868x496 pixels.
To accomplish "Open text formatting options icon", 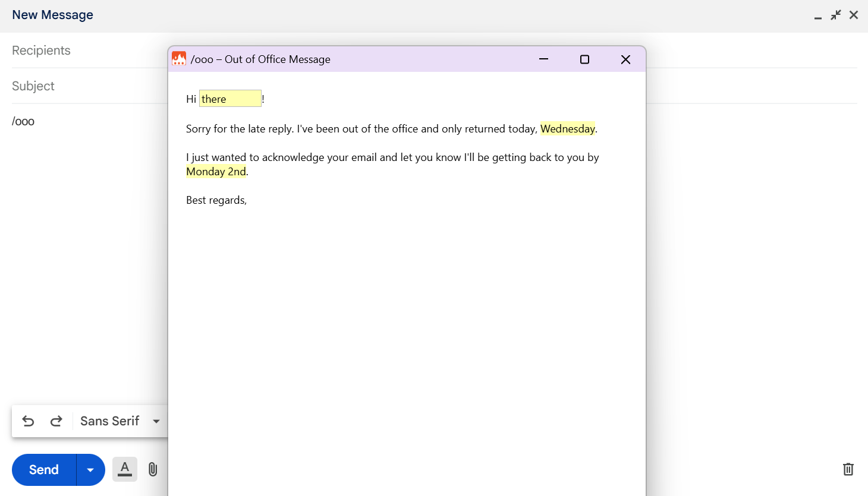I will [x=125, y=469].
